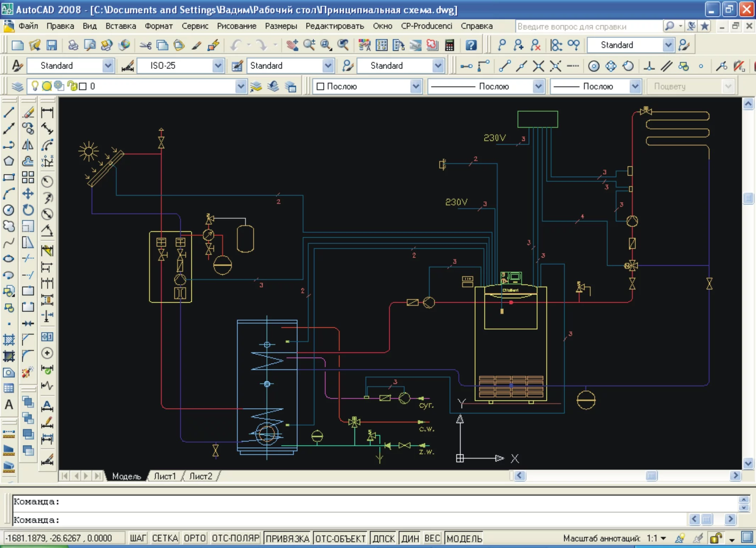Select the Line drawing tool
The image size is (756, 548).
[9, 113]
